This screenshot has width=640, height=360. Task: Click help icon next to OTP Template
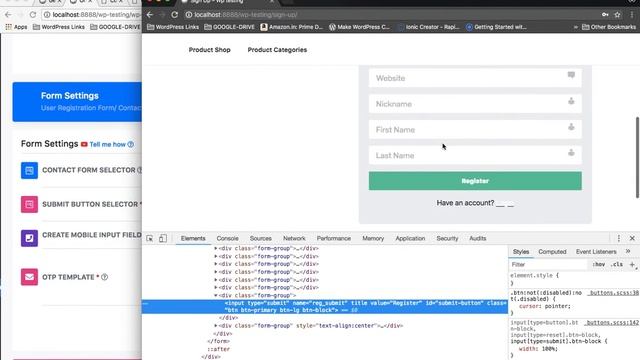pyautogui.click(x=104, y=277)
